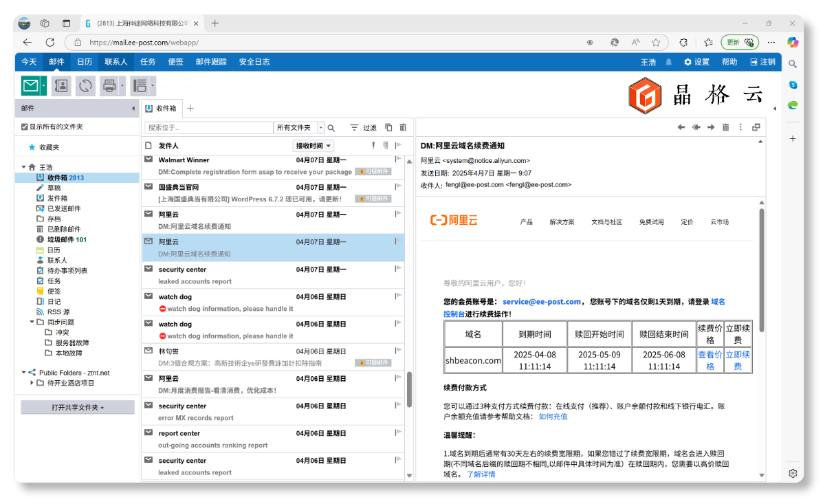Click the 了解详情 link
This screenshot has height=504, width=825.
point(481,474)
